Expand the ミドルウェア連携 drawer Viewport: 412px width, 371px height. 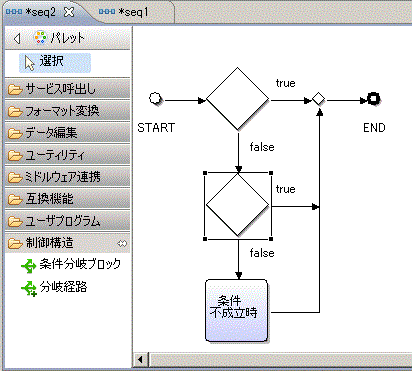click(68, 177)
